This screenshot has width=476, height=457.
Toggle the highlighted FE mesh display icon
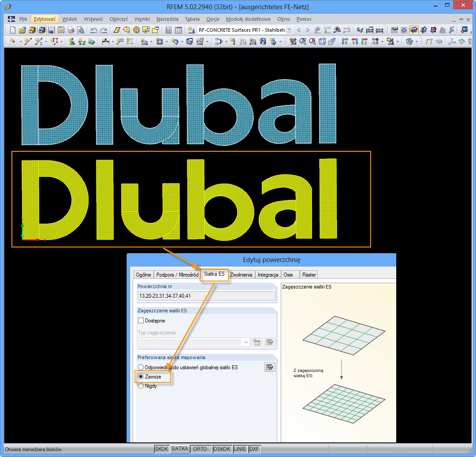414,30
